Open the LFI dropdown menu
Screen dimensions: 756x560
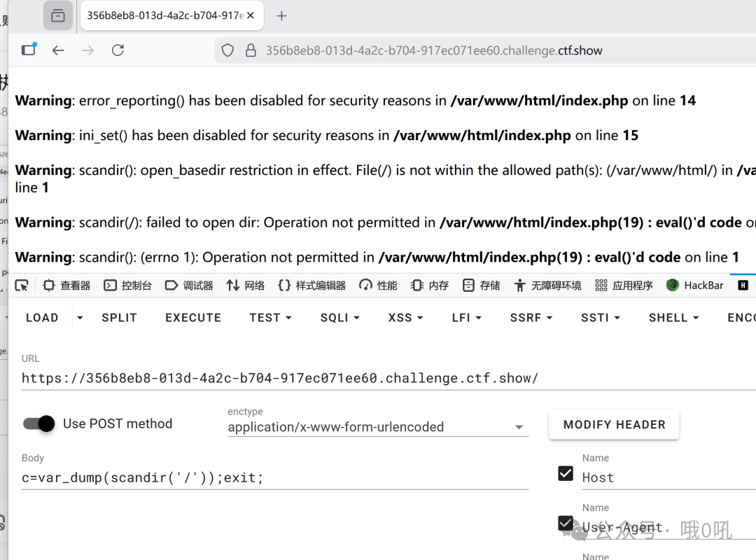[x=467, y=318]
